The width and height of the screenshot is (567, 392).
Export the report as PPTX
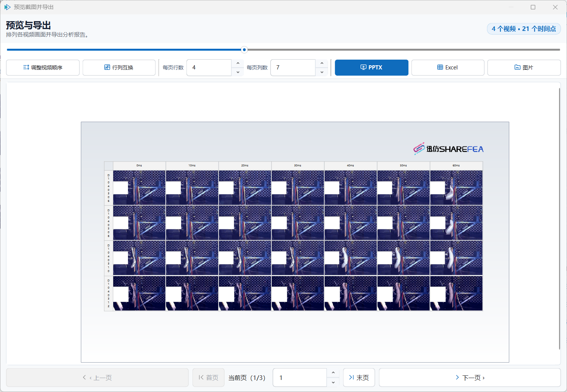[371, 68]
